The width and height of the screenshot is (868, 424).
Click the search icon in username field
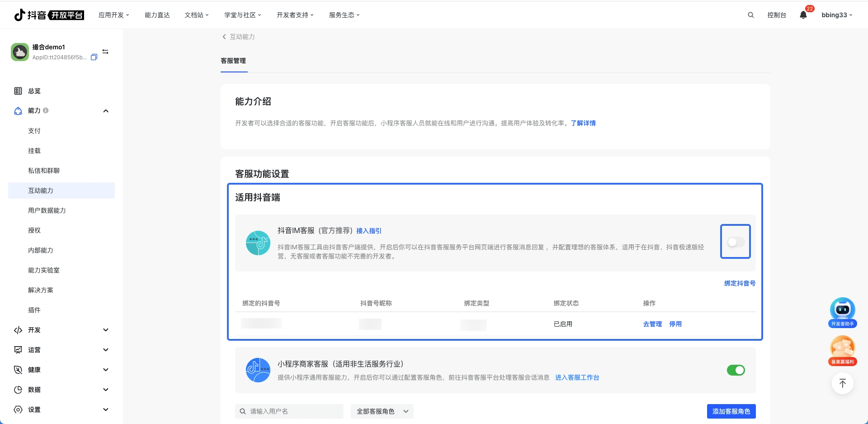(243, 411)
